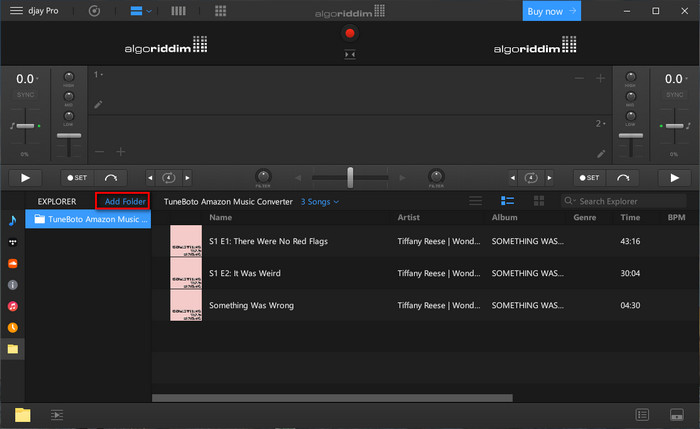
Task: Click the left deck volume fader
Action: coord(69,136)
